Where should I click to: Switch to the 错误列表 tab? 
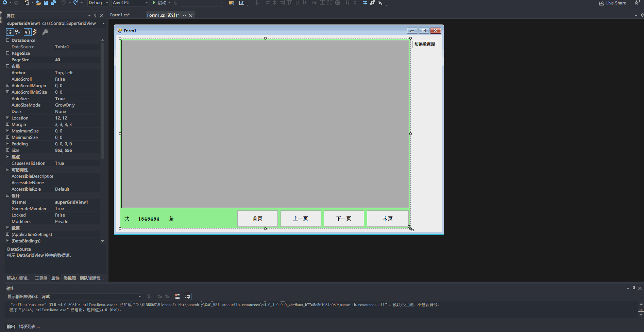point(29,327)
